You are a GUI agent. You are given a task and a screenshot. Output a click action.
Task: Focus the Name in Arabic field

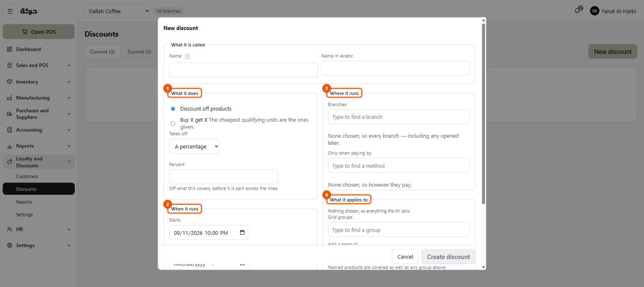point(396,68)
